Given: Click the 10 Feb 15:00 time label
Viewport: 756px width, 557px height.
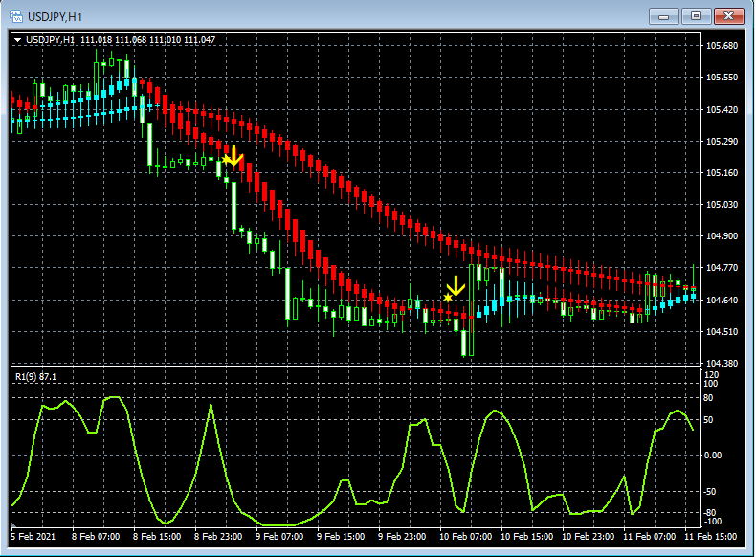Looking at the screenshot, I should pos(526,537).
